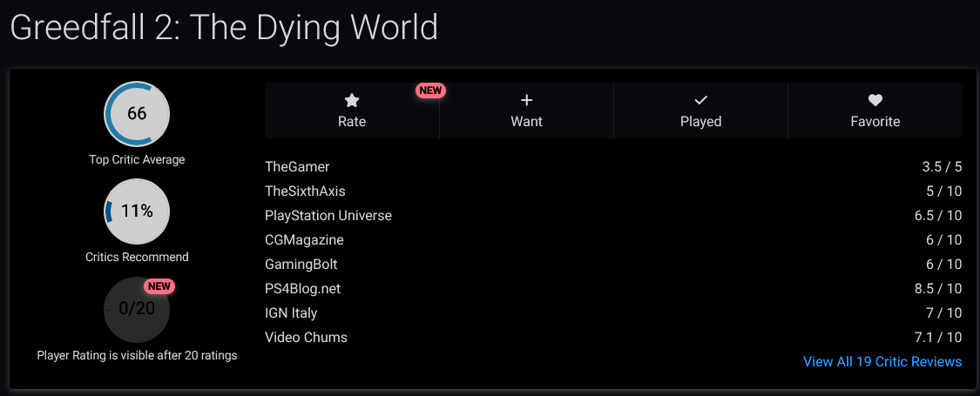980x396 pixels.
Task: Open TheSixthAxis review
Action: click(305, 191)
